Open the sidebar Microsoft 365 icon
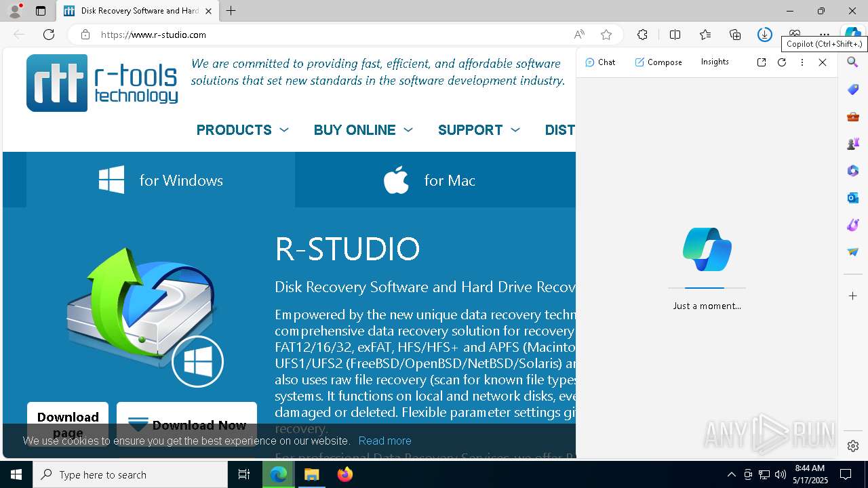Image resolution: width=868 pixels, height=488 pixels. click(853, 171)
